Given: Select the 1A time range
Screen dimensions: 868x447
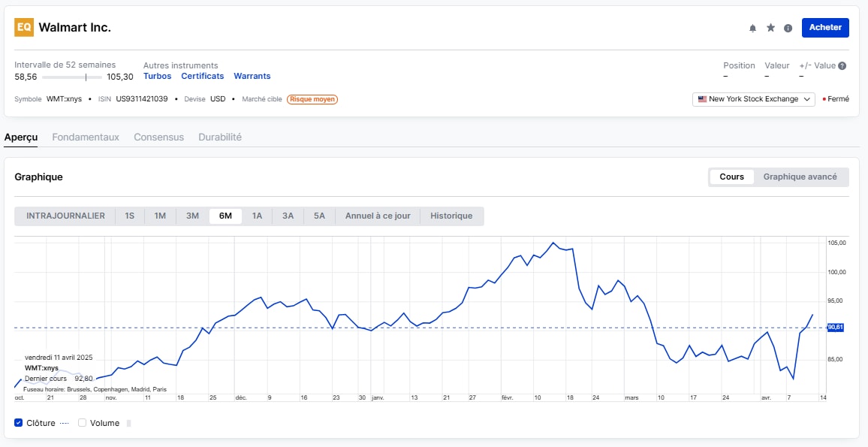Looking at the screenshot, I should pos(257,216).
